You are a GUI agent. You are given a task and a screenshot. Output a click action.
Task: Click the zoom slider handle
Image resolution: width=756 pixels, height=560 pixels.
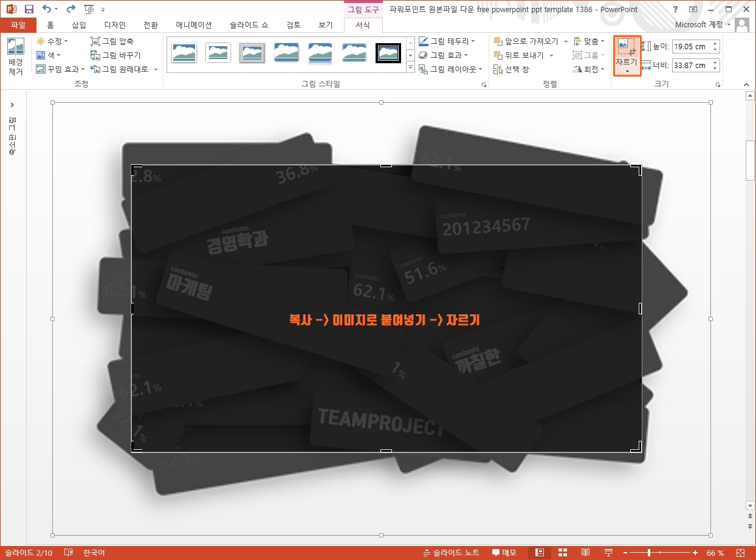[649, 553]
